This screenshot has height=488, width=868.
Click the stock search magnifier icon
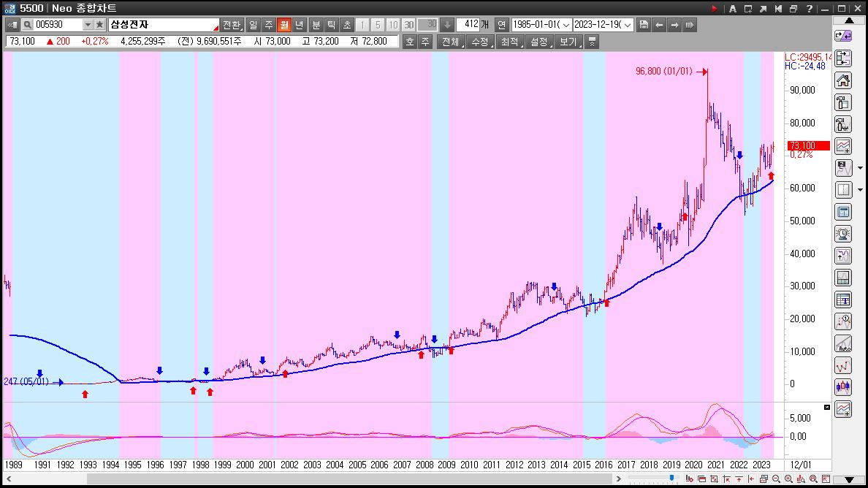click(27, 25)
